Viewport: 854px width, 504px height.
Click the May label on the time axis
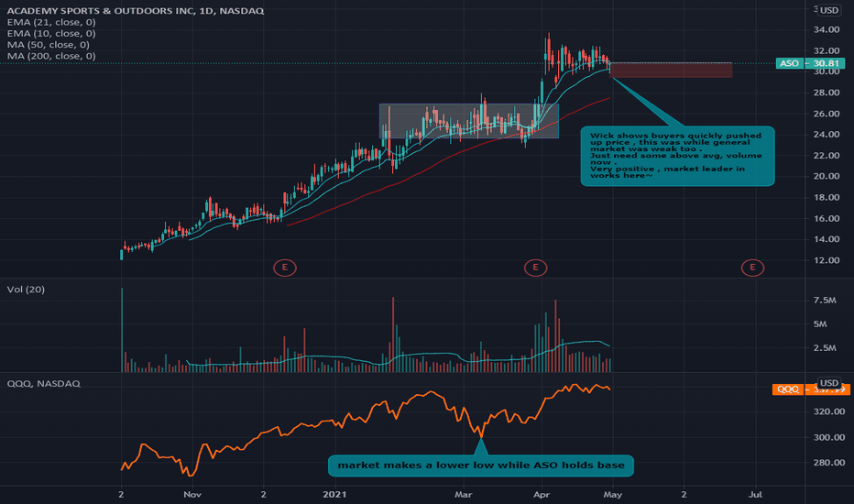tap(613, 495)
